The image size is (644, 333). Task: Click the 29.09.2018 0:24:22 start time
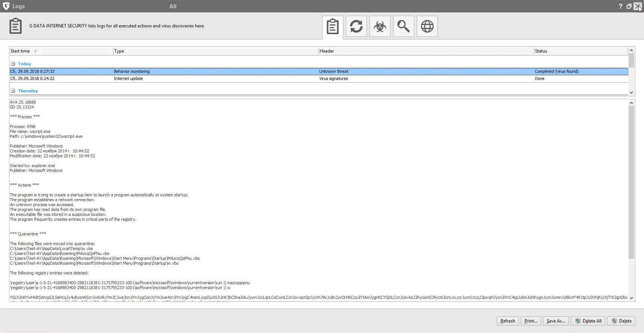tap(32, 78)
